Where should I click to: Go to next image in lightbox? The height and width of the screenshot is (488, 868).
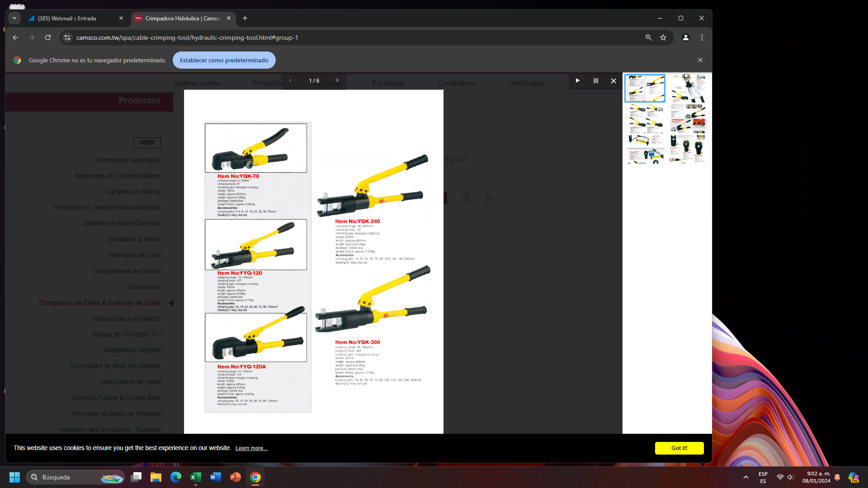click(337, 80)
